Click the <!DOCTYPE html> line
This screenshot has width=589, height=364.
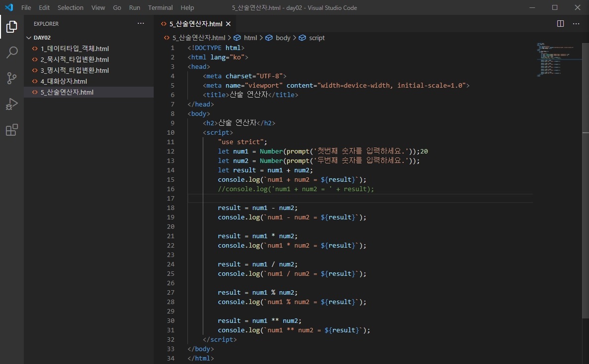(x=216, y=48)
